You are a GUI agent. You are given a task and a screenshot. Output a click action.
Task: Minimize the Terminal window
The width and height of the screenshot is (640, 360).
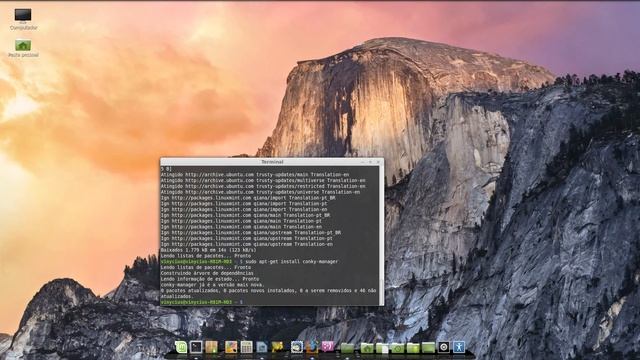362,162
